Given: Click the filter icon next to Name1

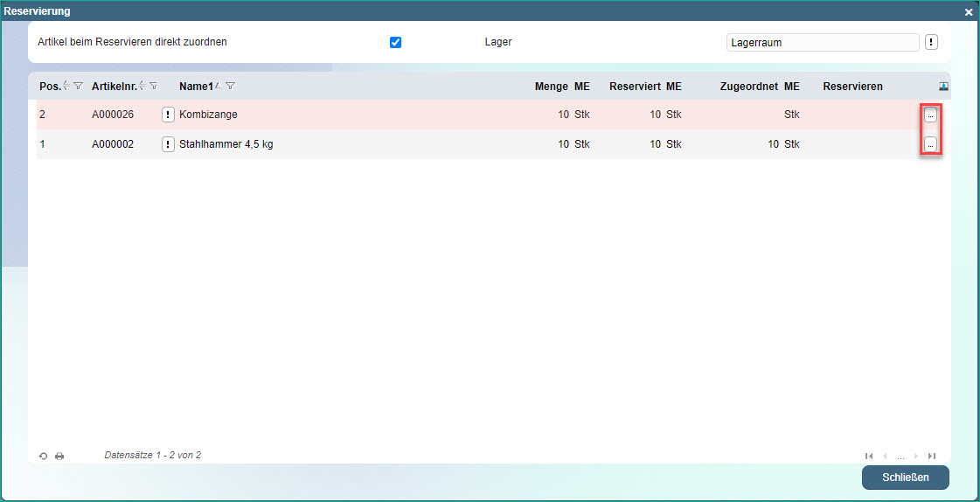Looking at the screenshot, I should coord(230,86).
